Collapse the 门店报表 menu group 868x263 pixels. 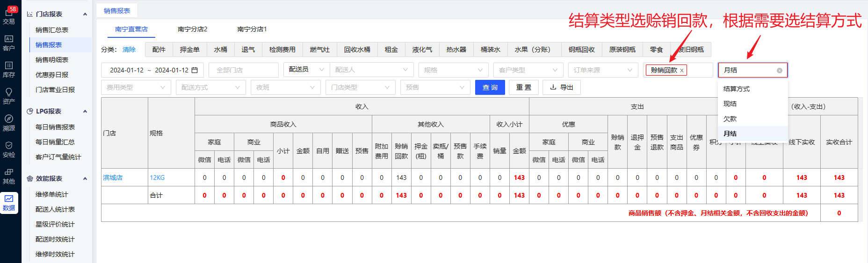(x=85, y=14)
